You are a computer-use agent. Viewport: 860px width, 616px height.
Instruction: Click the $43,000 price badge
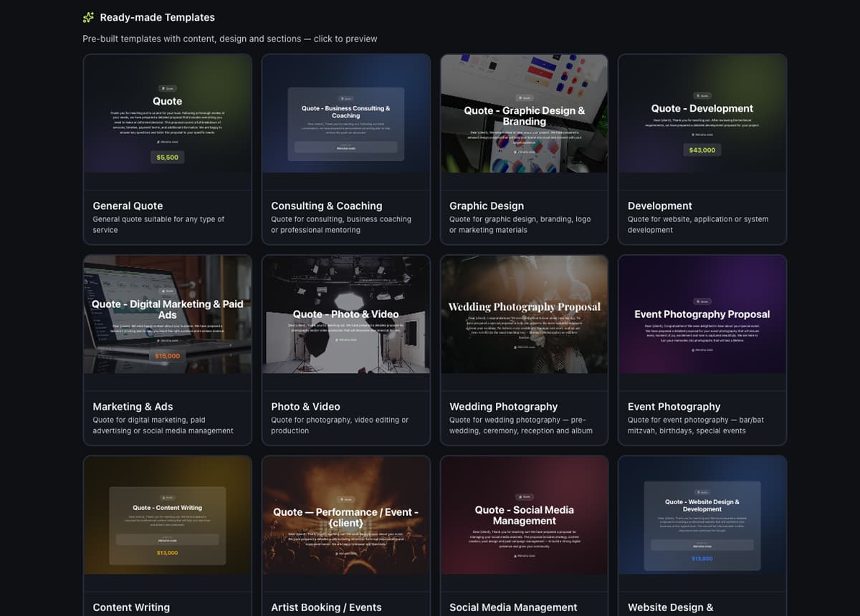click(702, 150)
